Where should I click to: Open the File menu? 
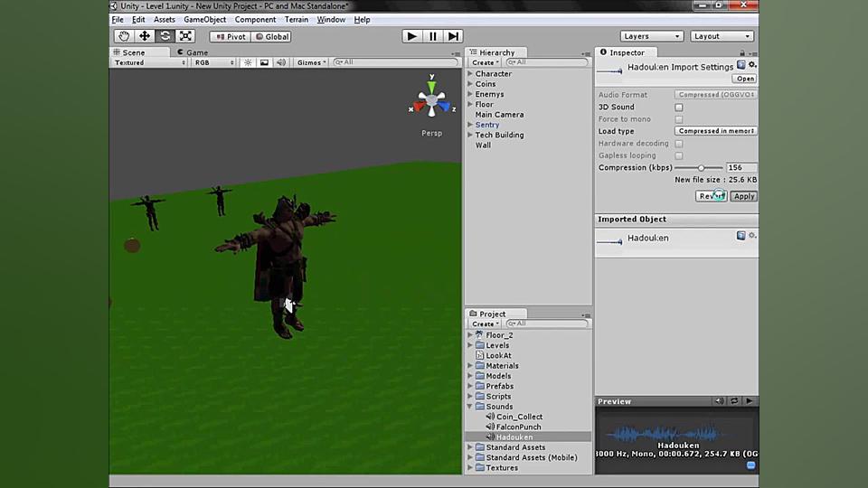pos(118,19)
